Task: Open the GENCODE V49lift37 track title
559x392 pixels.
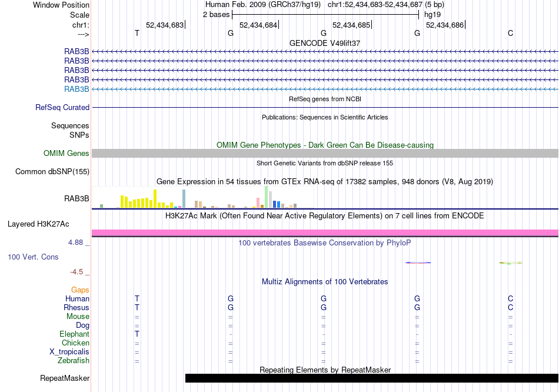Action: click(x=325, y=43)
